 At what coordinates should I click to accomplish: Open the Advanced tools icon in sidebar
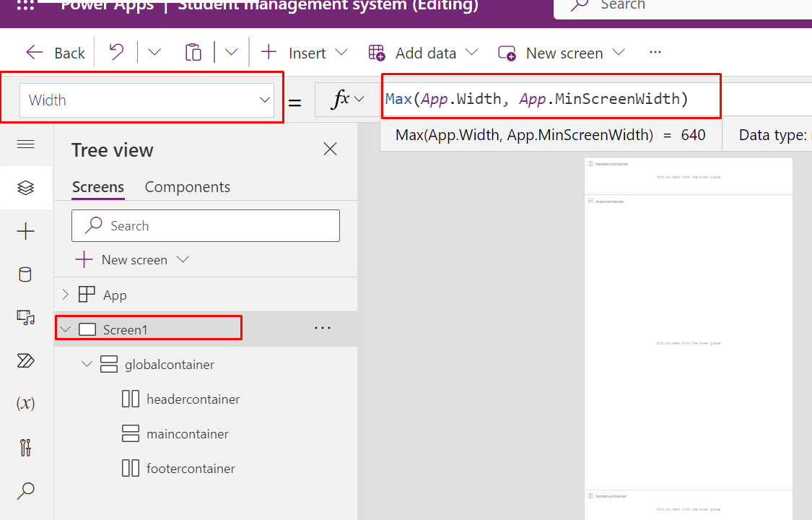point(25,447)
